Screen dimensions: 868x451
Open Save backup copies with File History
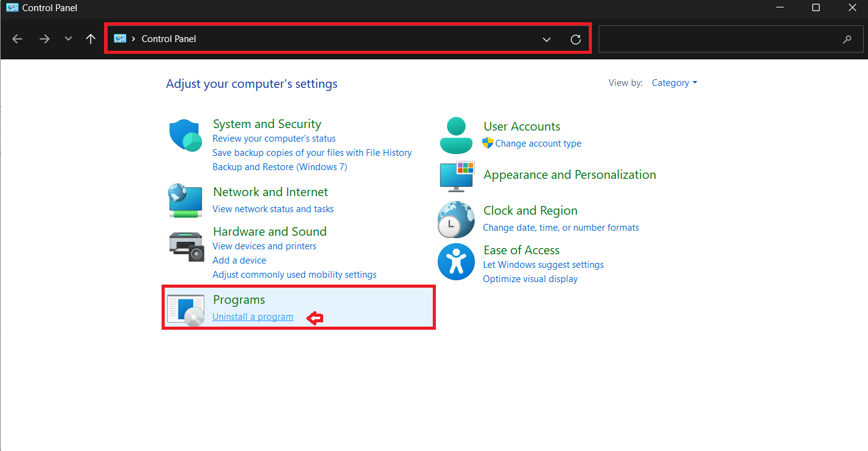[312, 153]
